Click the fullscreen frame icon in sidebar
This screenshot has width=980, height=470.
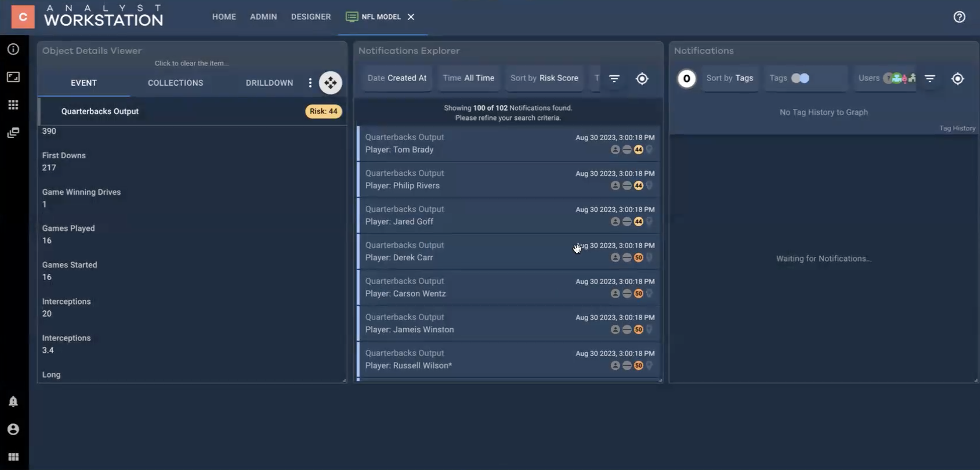[x=13, y=77]
